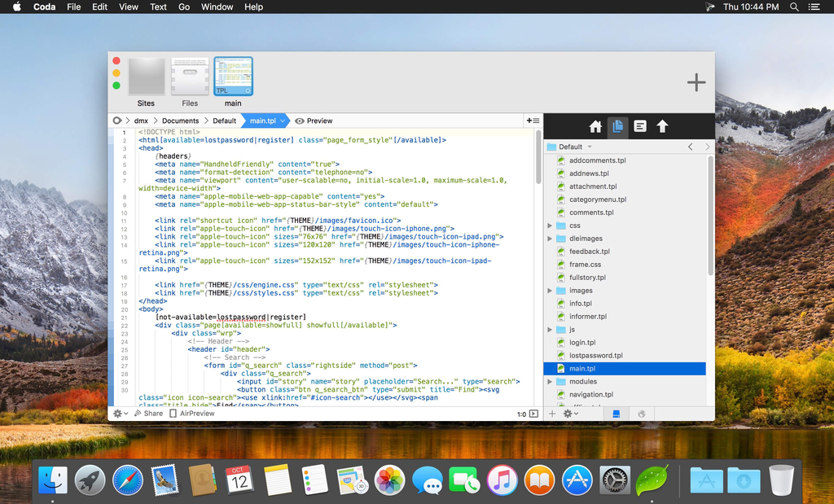The image size is (834, 504).
Task: Open the code navigator list icon
Action: click(x=640, y=126)
